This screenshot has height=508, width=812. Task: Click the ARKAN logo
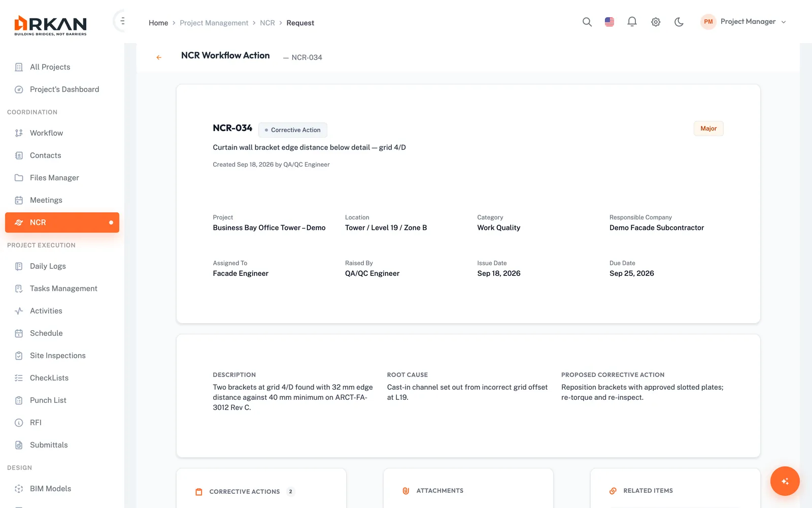(x=50, y=25)
